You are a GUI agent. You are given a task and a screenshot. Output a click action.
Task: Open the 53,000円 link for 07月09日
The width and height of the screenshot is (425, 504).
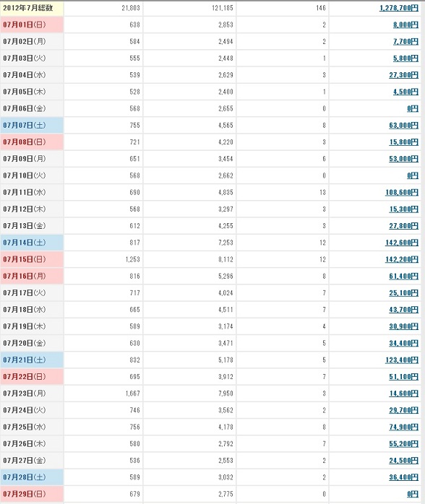click(x=404, y=158)
